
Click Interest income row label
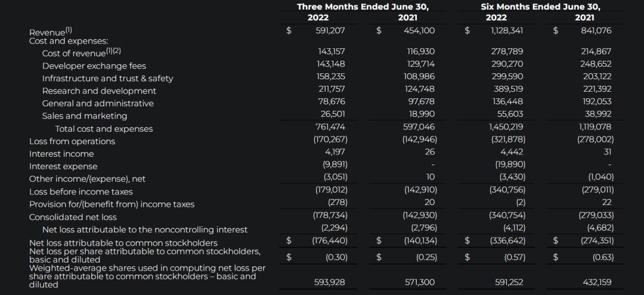tap(61, 154)
